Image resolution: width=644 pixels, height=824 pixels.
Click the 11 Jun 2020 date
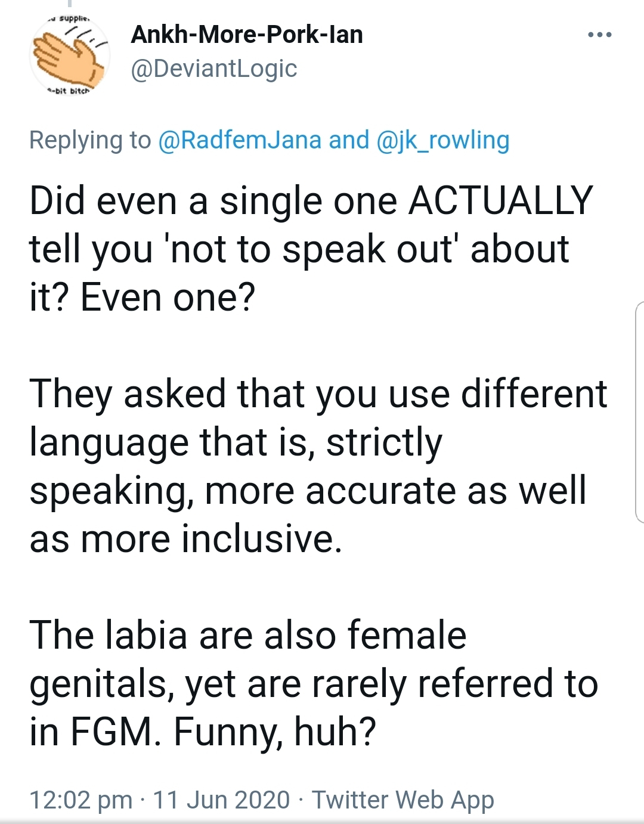[x=221, y=800]
